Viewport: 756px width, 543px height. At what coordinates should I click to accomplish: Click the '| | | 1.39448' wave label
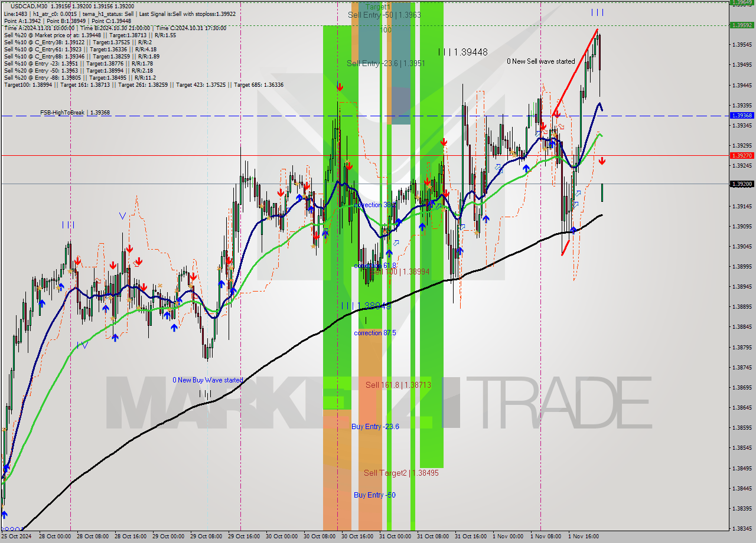[x=463, y=52]
